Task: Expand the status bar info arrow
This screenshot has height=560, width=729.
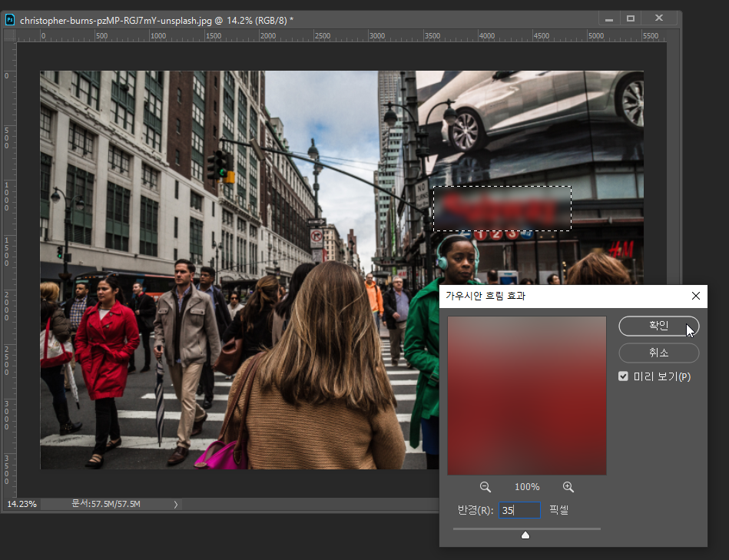Action: point(176,504)
